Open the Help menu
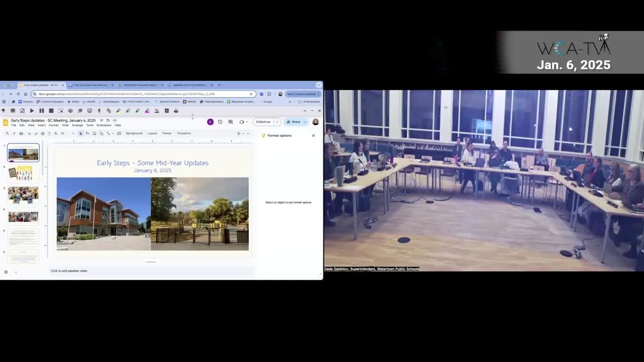644x362 pixels. [x=117, y=125]
